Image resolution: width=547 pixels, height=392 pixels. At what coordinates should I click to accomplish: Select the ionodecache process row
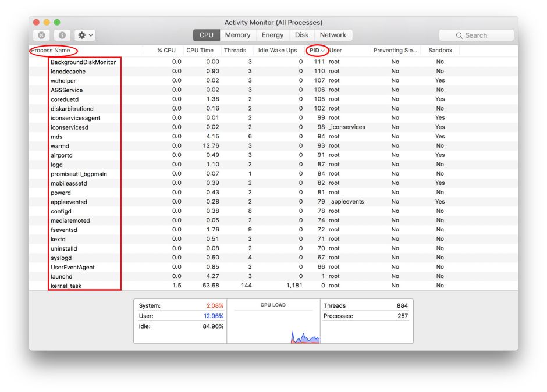click(x=273, y=71)
